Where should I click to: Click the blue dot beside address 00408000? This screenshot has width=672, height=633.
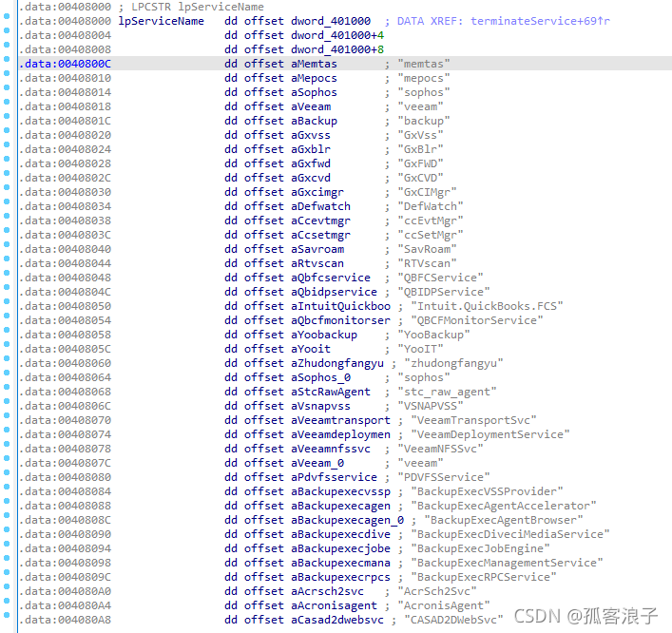7,16
